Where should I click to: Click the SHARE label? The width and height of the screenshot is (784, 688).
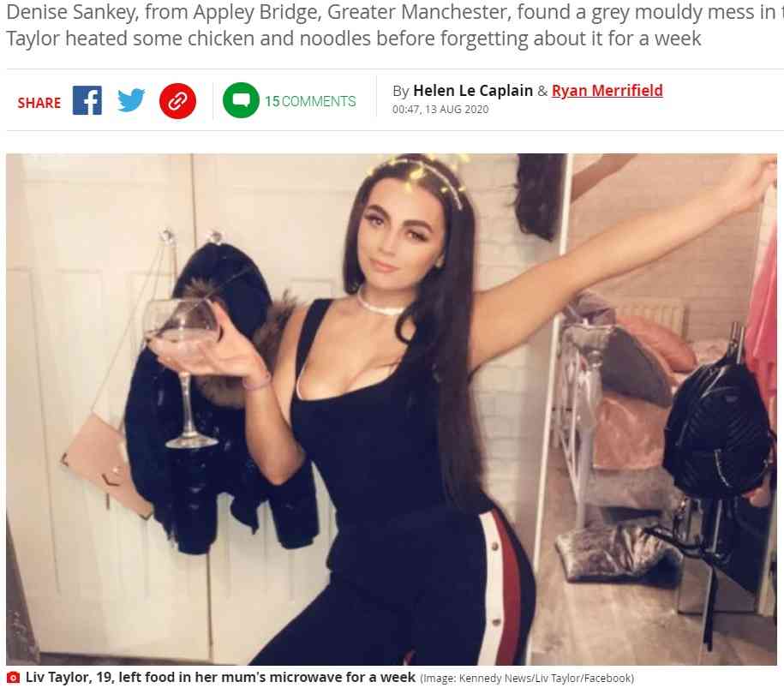(39, 103)
